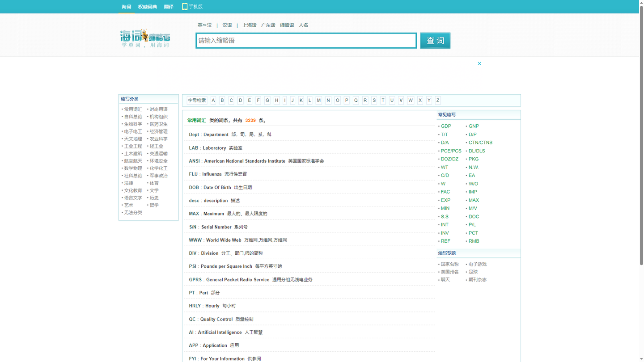Image resolution: width=644 pixels, height=362 pixels.
Task: Open the 常用词汇 category in sidebar
Action: pos(133,109)
